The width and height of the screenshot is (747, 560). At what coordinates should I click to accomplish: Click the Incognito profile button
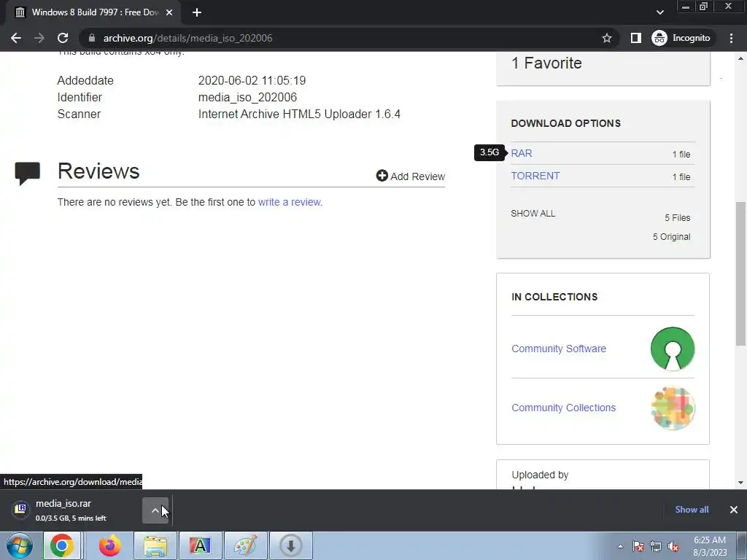681,38
